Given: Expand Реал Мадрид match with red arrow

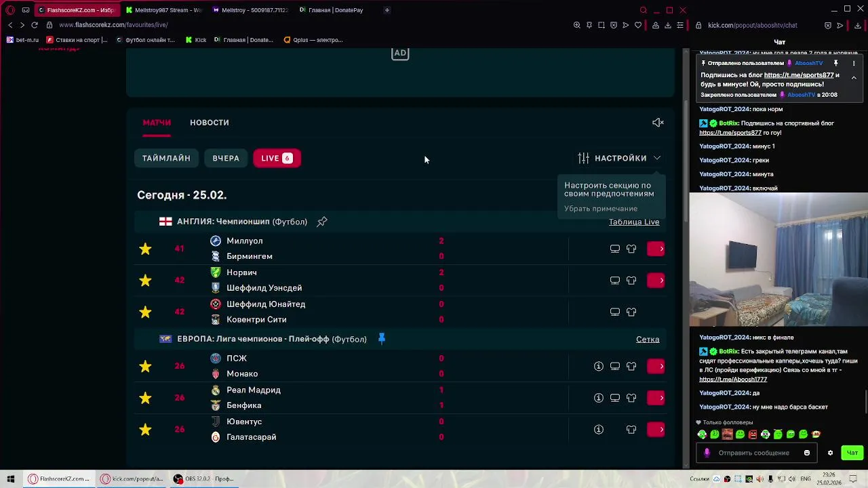Looking at the screenshot, I should tap(656, 398).
